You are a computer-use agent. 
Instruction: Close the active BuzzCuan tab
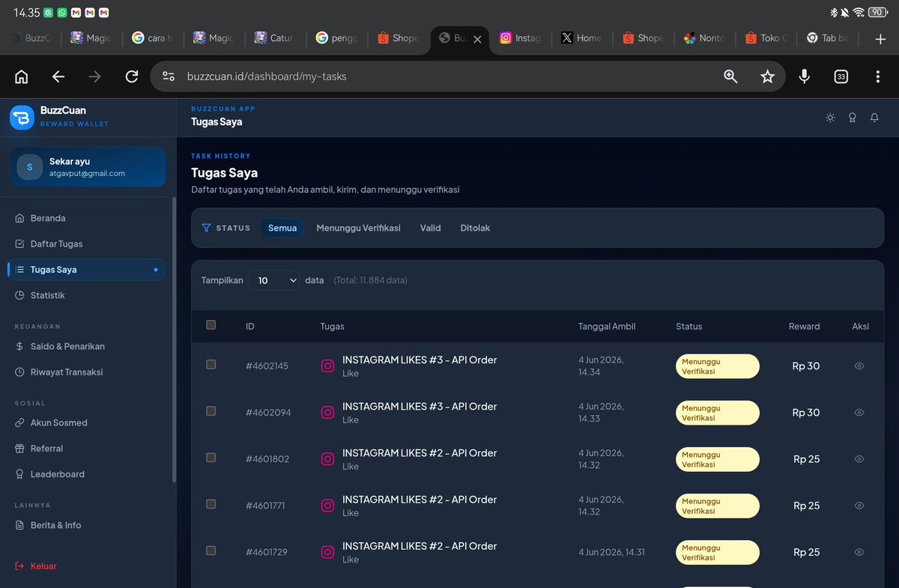click(477, 39)
